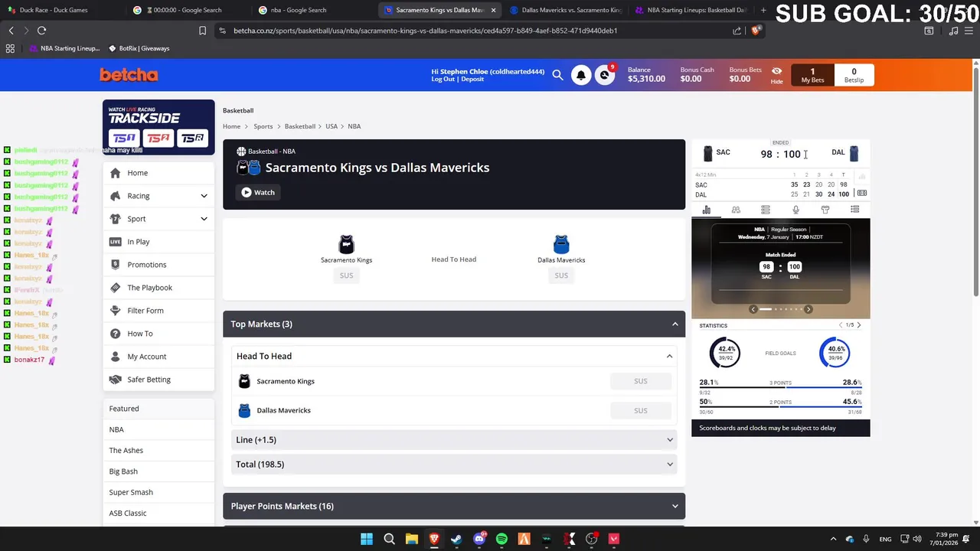The width and height of the screenshot is (980, 551).
Task: Reload the page with browser refresh button
Action: [x=41, y=31]
